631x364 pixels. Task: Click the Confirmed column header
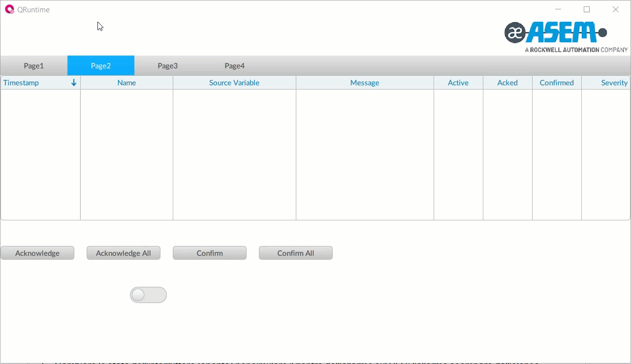click(x=557, y=83)
